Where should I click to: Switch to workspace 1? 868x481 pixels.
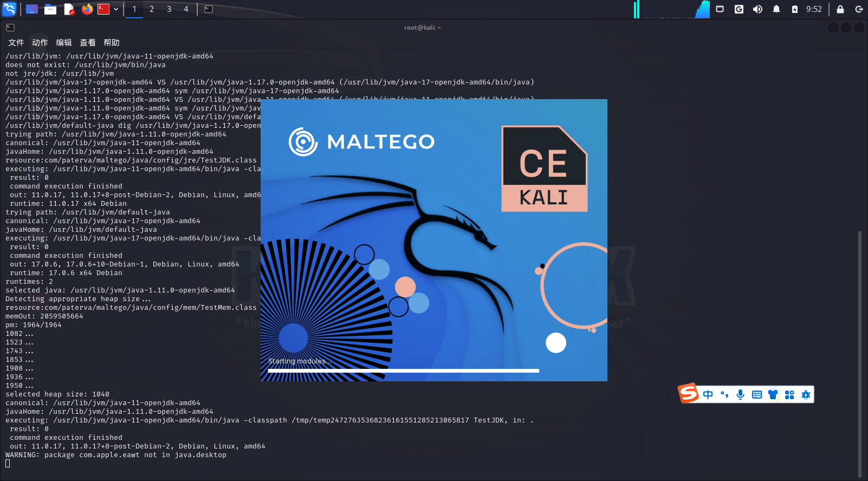point(134,9)
